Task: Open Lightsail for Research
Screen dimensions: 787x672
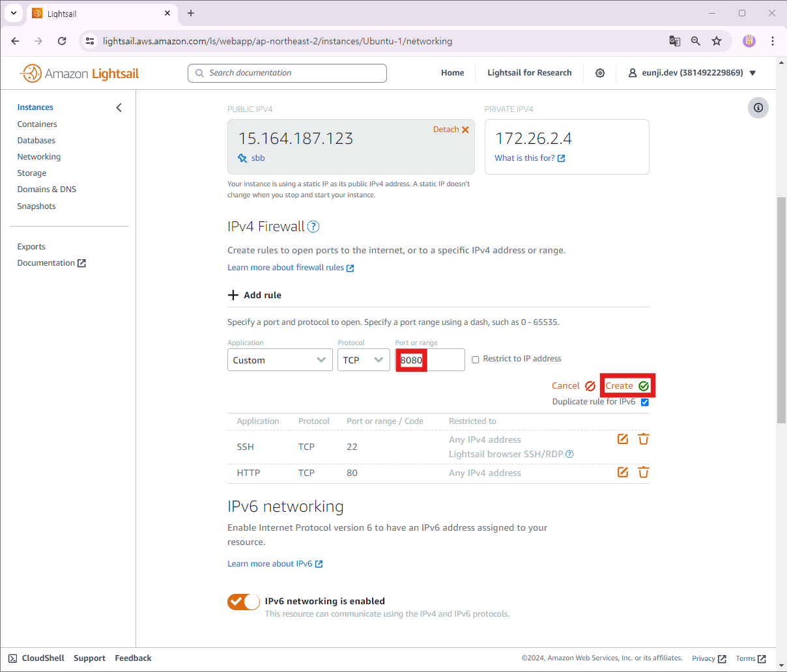Action: pos(530,73)
